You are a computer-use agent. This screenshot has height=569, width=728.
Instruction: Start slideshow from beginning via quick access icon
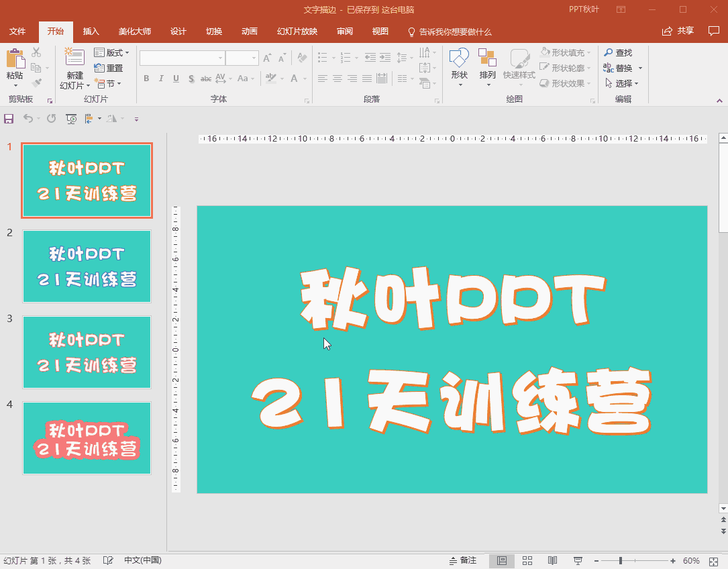pyautogui.click(x=71, y=119)
